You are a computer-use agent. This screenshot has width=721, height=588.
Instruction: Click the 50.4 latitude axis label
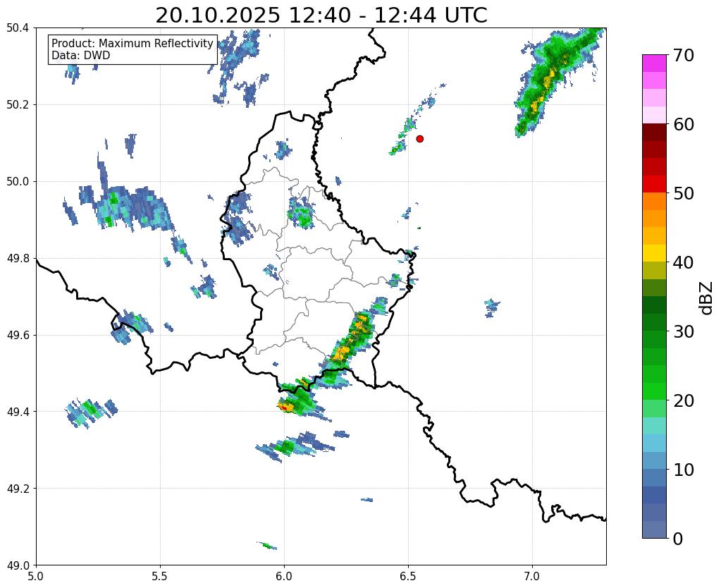coord(18,28)
